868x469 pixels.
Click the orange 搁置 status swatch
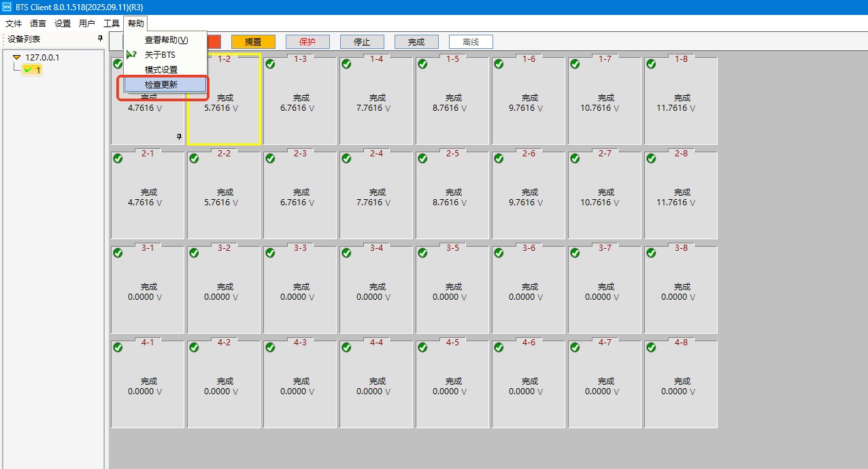253,42
